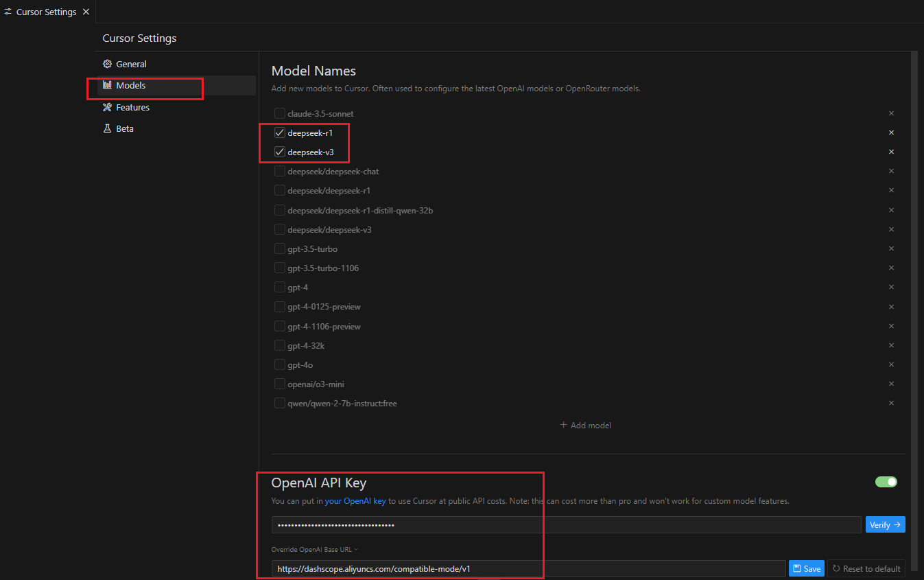Select the Models section in the sidebar
The width and height of the screenshot is (924, 580).
tap(130, 86)
